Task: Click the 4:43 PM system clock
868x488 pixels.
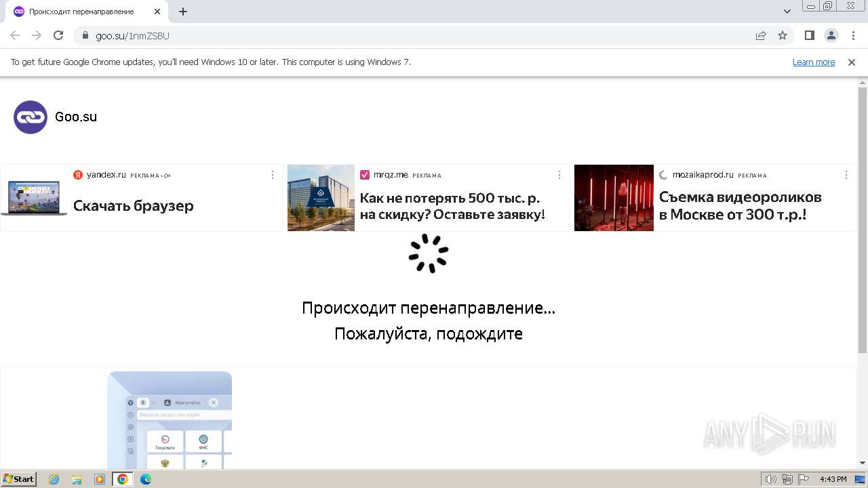Action: coord(833,479)
